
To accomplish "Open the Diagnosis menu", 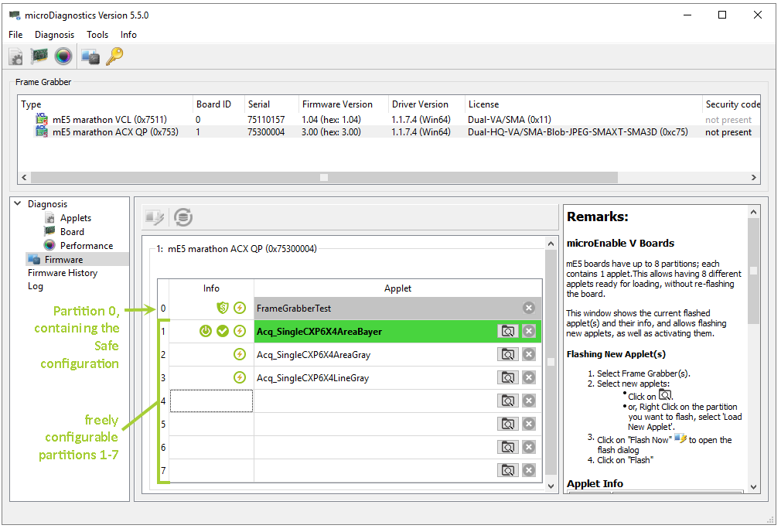I will tap(54, 34).
